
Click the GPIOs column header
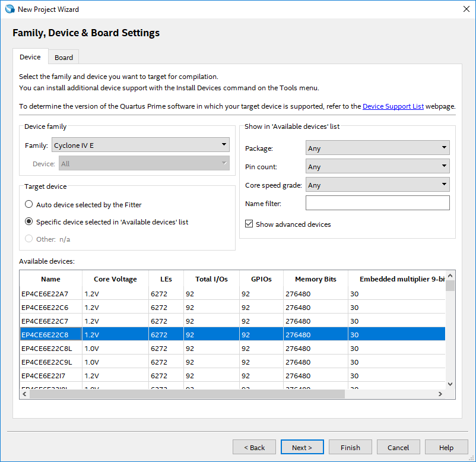tap(261, 279)
